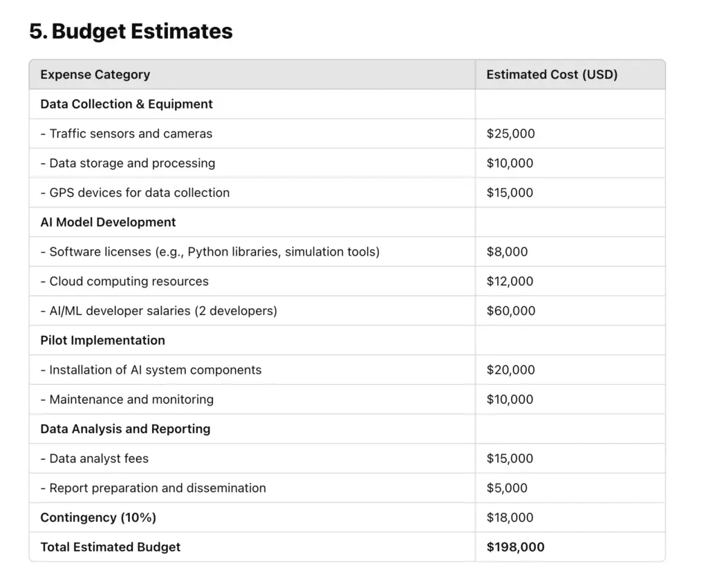Click the $18,000 contingency value
The image size is (708, 588).
coord(510,518)
